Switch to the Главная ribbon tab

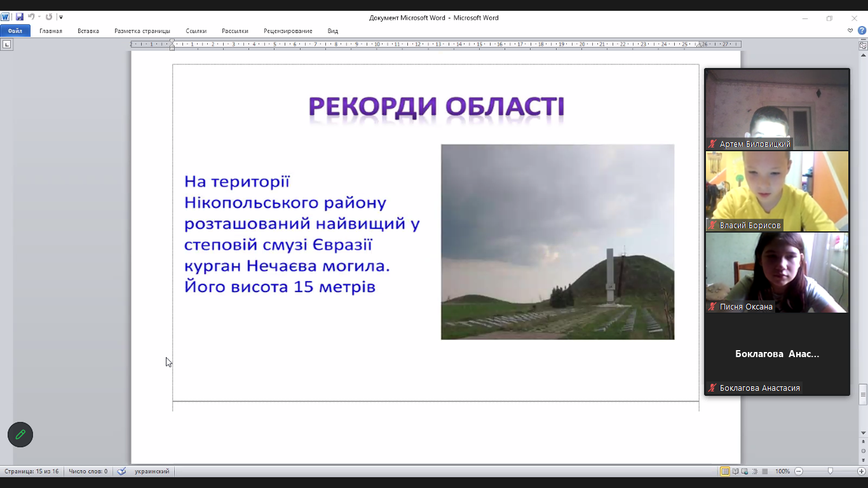point(51,30)
